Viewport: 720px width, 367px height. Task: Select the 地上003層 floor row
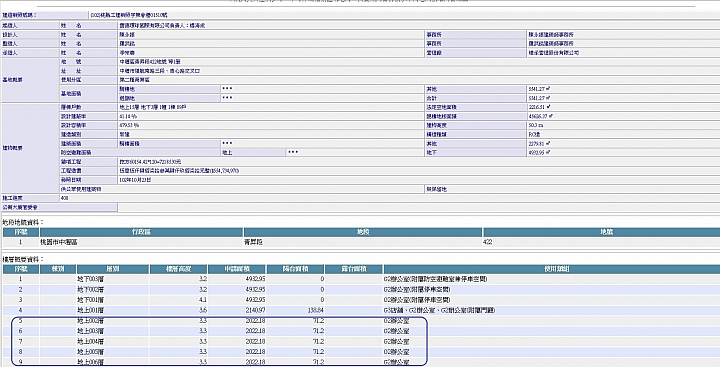coord(361,331)
